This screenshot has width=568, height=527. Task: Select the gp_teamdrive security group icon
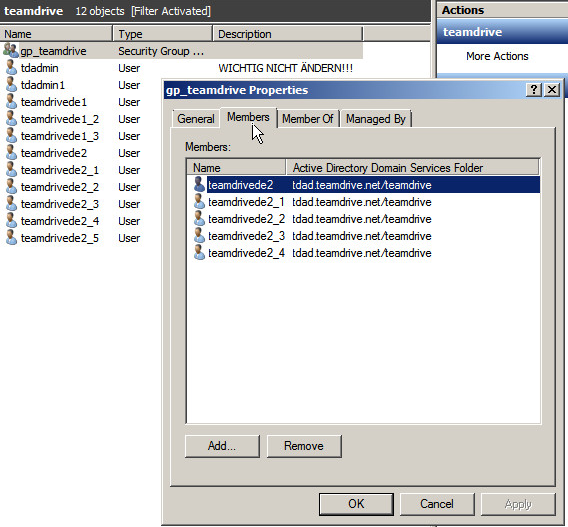click(x=11, y=51)
